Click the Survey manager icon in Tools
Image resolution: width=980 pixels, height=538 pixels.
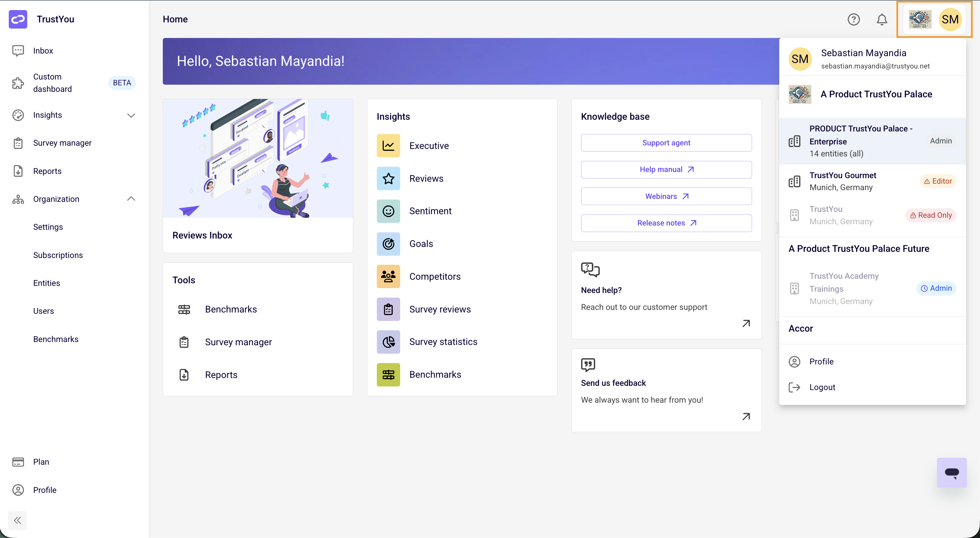click(184, 342)
